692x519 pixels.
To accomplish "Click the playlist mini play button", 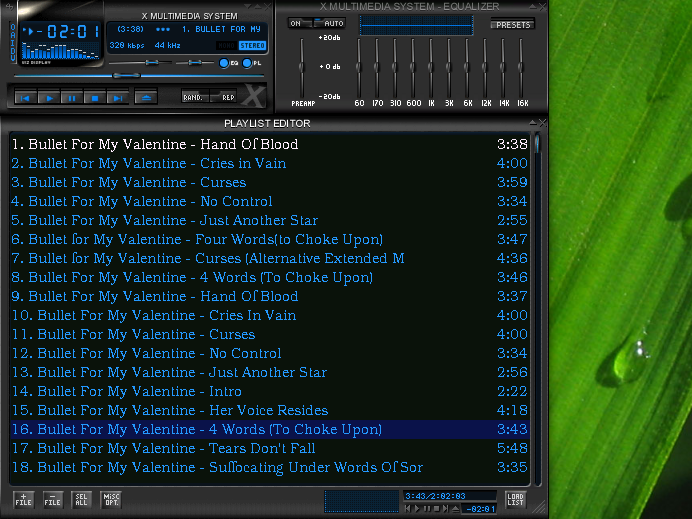I will coord(417,509).
